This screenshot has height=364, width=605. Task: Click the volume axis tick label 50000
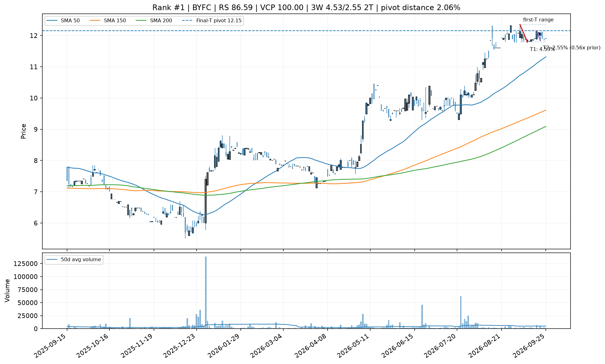pyautogui.click(x=28, y=303)
